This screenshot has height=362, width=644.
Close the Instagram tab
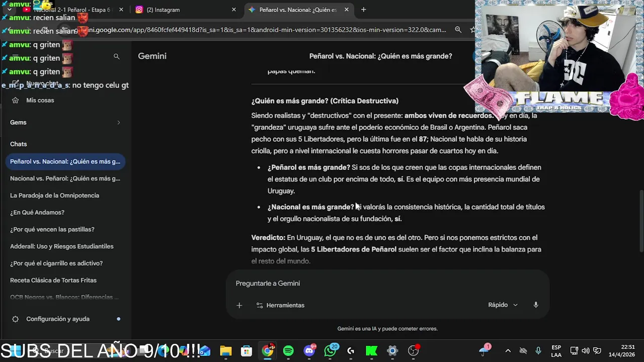(233, 10)
